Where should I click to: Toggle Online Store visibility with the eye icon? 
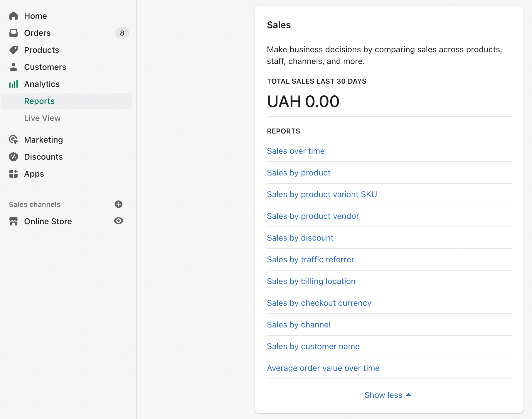(x=118, y=221)
